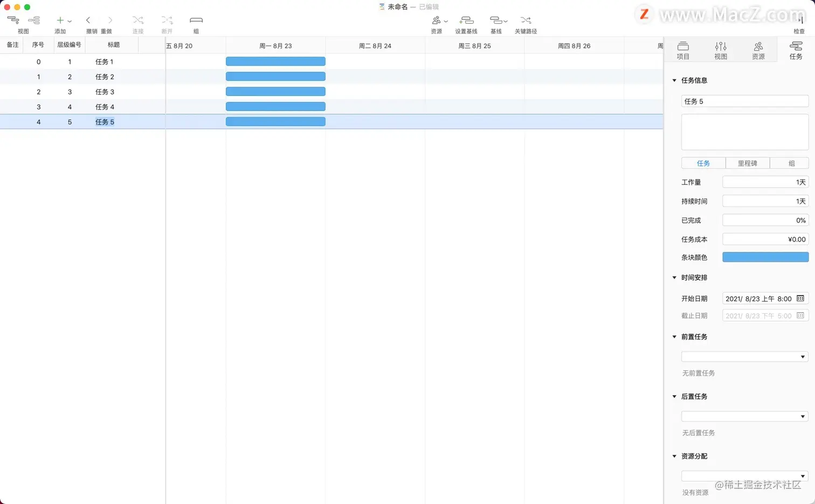This screenshot has height=504, width=815.
Task: Select the 任务 3 row title
Action: [x=105, y=92]
